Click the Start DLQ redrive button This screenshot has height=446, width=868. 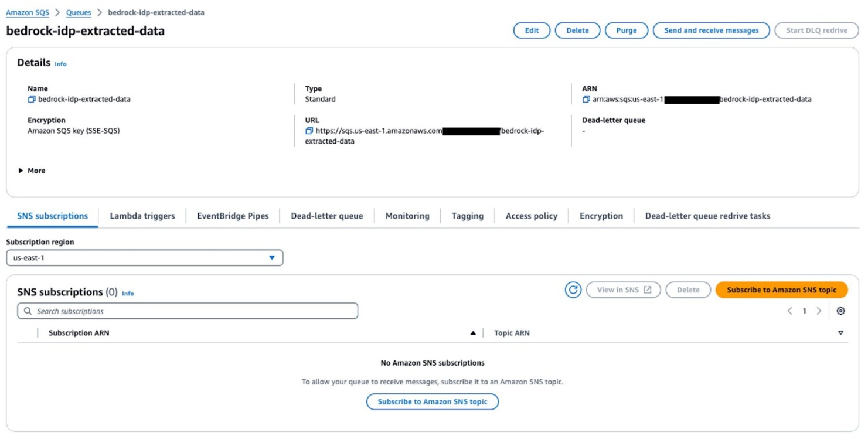[x=817, y=30]
